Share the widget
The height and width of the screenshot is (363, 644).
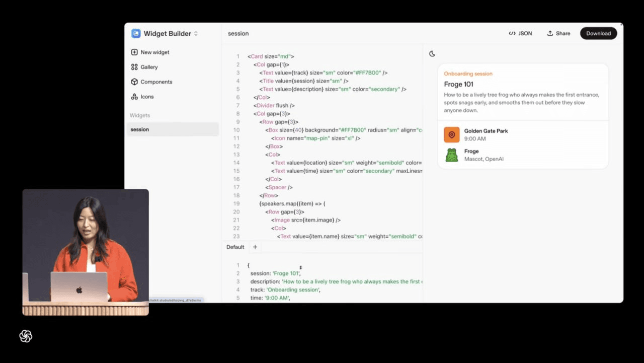558,34
